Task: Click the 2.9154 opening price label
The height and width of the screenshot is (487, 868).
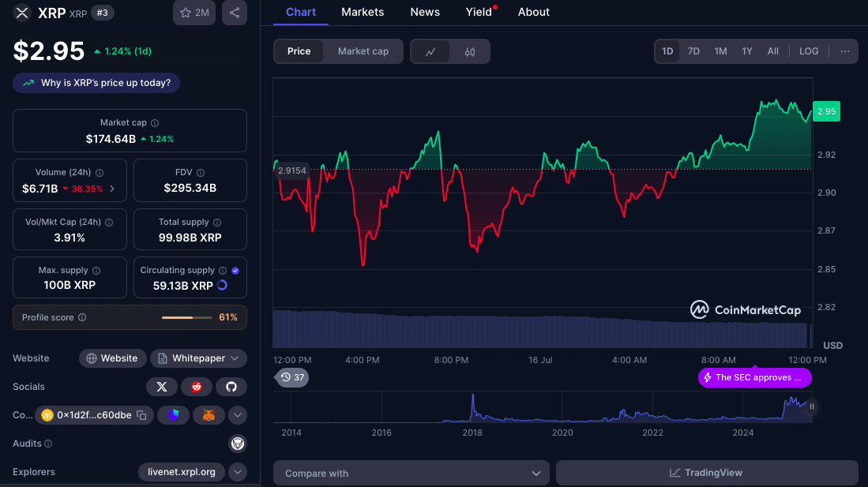Action: [291, 170]
